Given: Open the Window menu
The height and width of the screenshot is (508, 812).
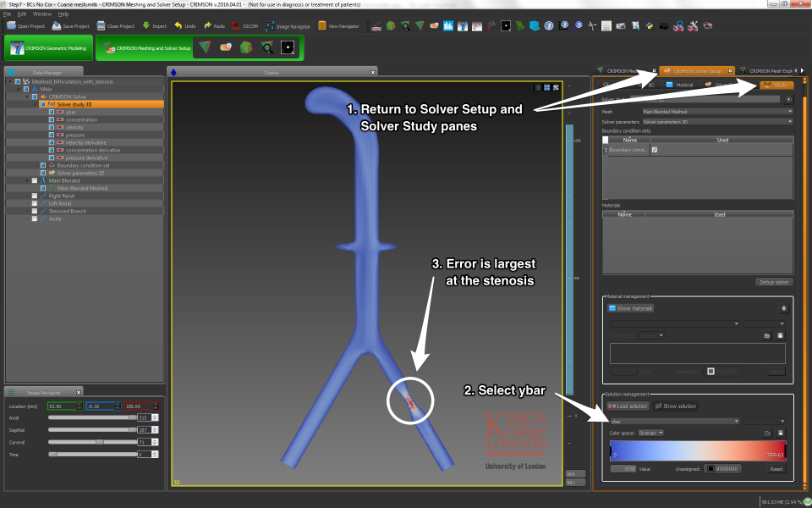Looking at the screenshot, I should [x=41, y=14].
